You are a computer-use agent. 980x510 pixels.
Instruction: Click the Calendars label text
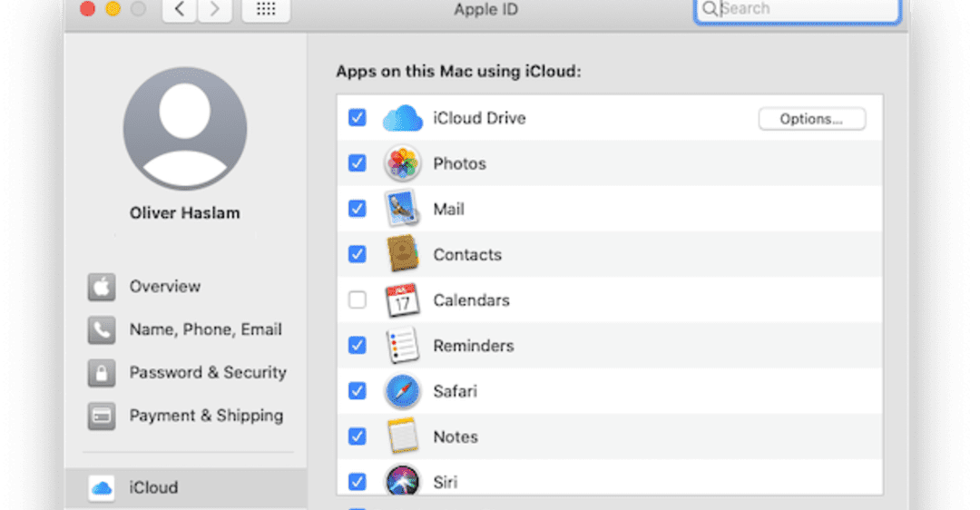[471, 300]
